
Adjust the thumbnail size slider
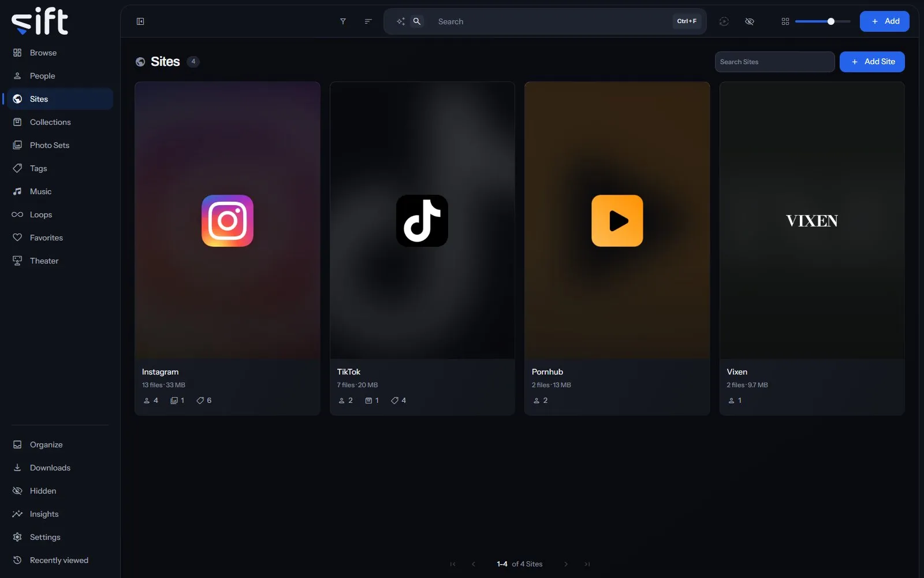(822, 21)
